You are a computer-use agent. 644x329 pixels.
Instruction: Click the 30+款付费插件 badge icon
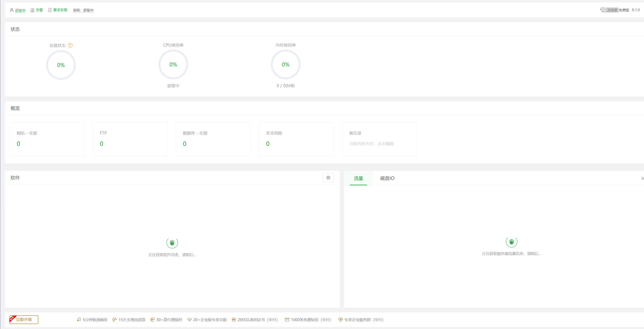(x=153, y=320)
